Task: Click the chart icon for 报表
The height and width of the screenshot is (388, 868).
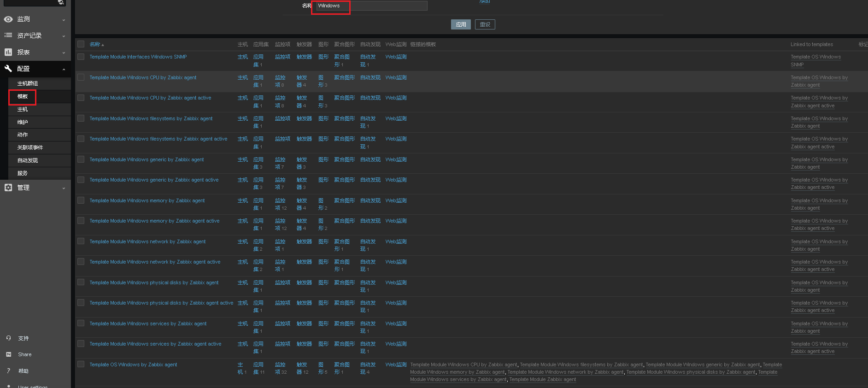Action: tap(8, 52)
